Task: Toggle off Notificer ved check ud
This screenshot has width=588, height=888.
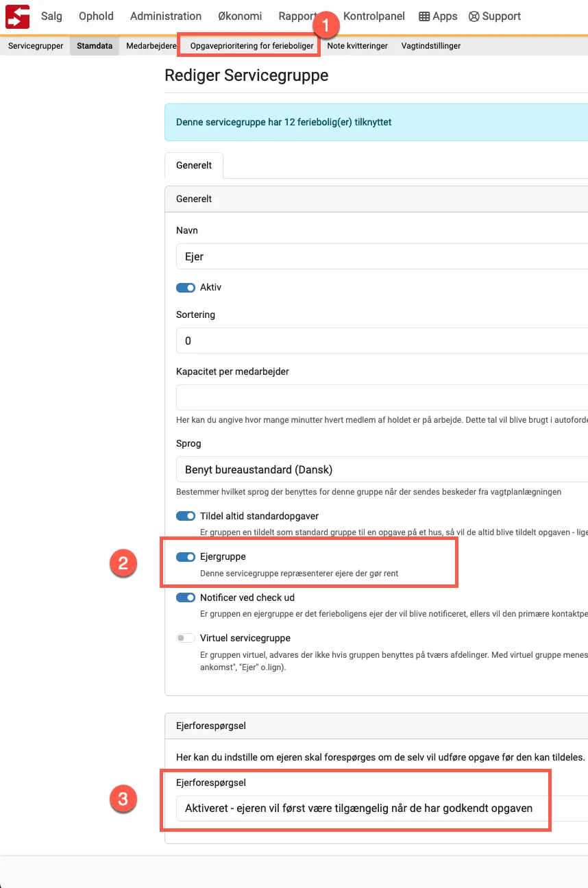Action: tap(185, 597)
